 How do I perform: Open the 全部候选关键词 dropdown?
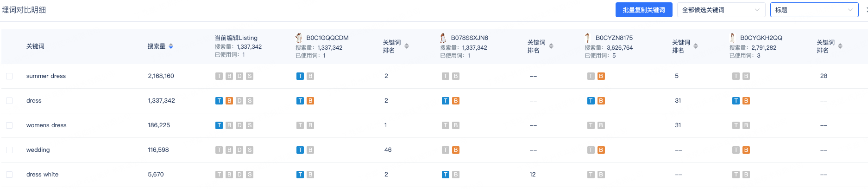(721, 10)
